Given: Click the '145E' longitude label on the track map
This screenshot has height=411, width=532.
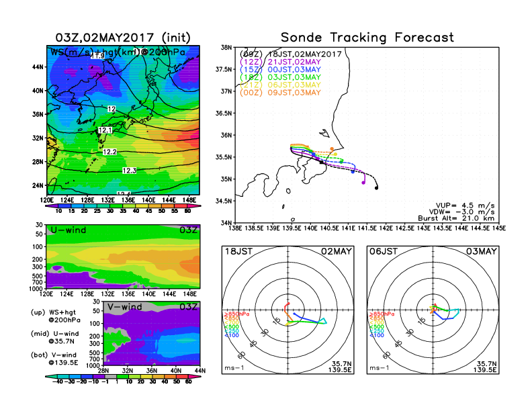Looking at the screenshot, I should click(x=499, y=228).
